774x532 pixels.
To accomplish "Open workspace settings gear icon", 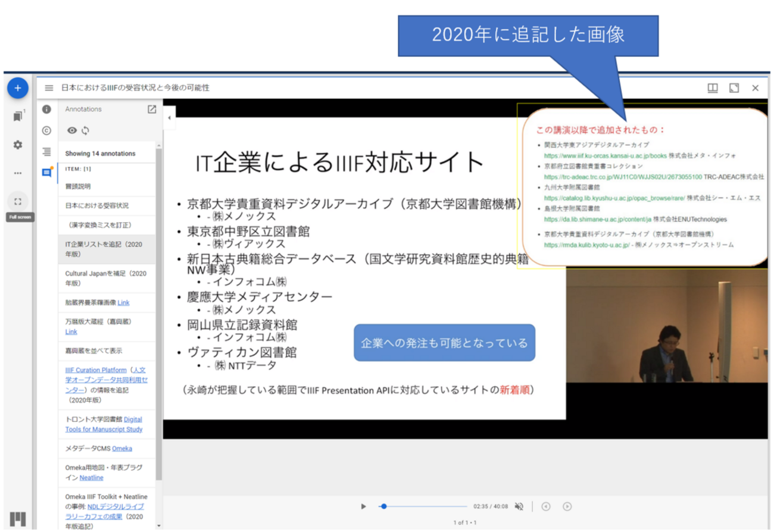I will point(18,145).
